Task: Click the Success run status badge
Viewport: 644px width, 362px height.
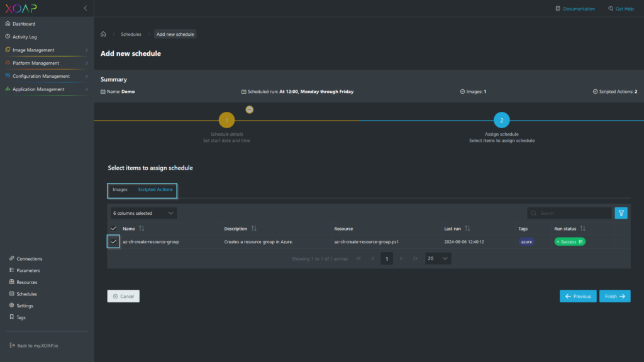Action: pos(570,242)
